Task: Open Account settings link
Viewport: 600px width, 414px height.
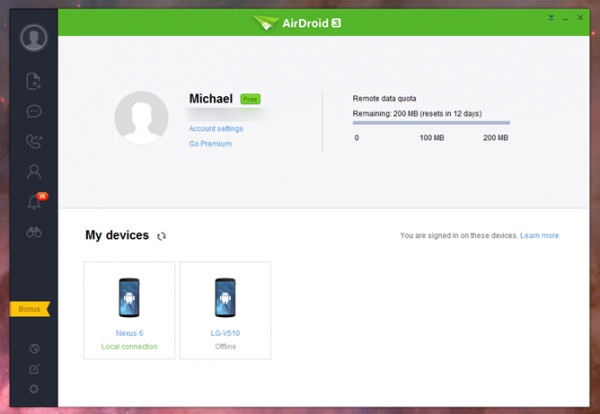Action: click(x=216, y=128)
